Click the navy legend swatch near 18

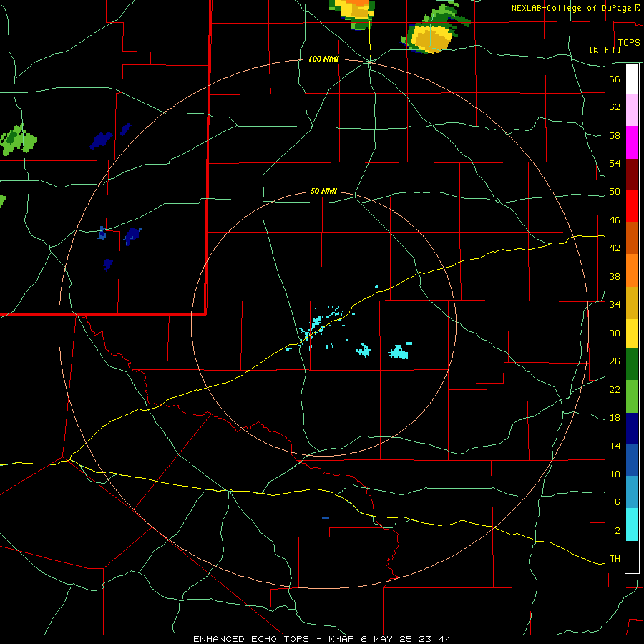632,429
